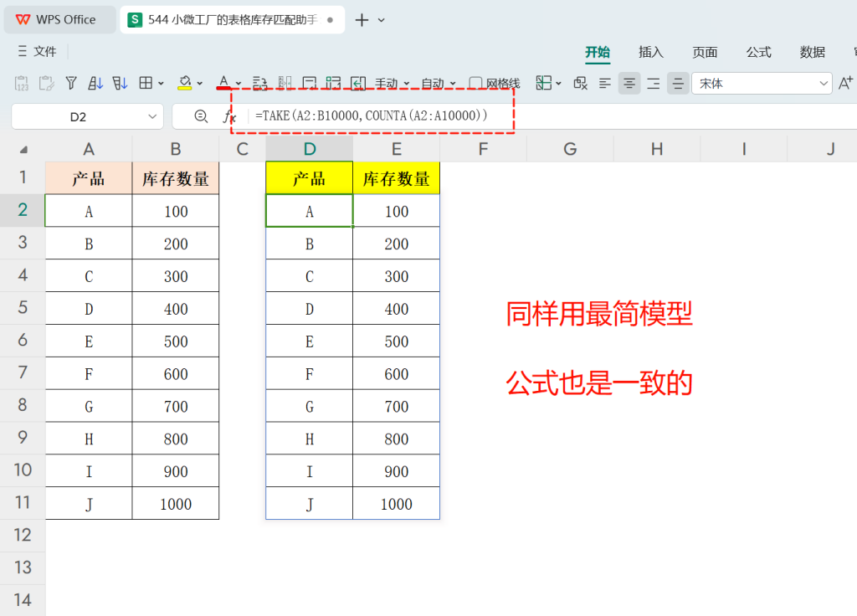
Task: Align text left
Action: click(x=604, y=84)
